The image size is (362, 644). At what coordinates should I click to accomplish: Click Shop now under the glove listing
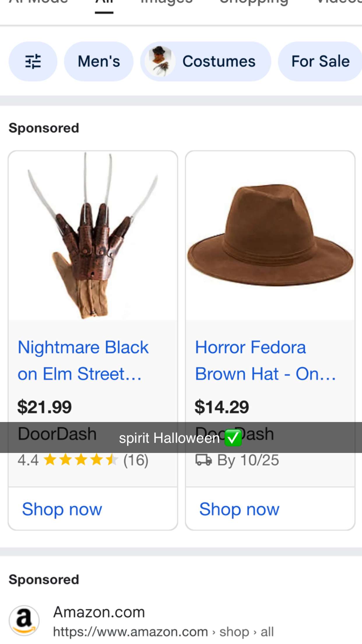62,509
